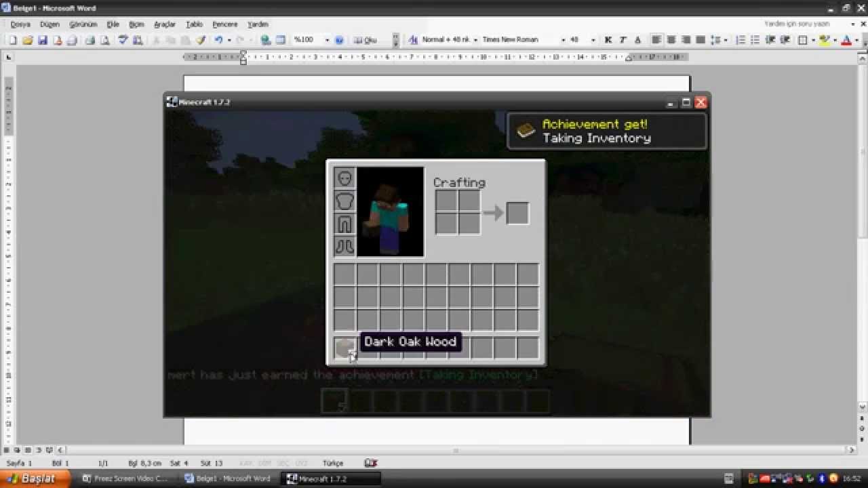Open print preview from the Word toolbar
The width and height of the screenshot is (868, 488).
tap(105, 40)
